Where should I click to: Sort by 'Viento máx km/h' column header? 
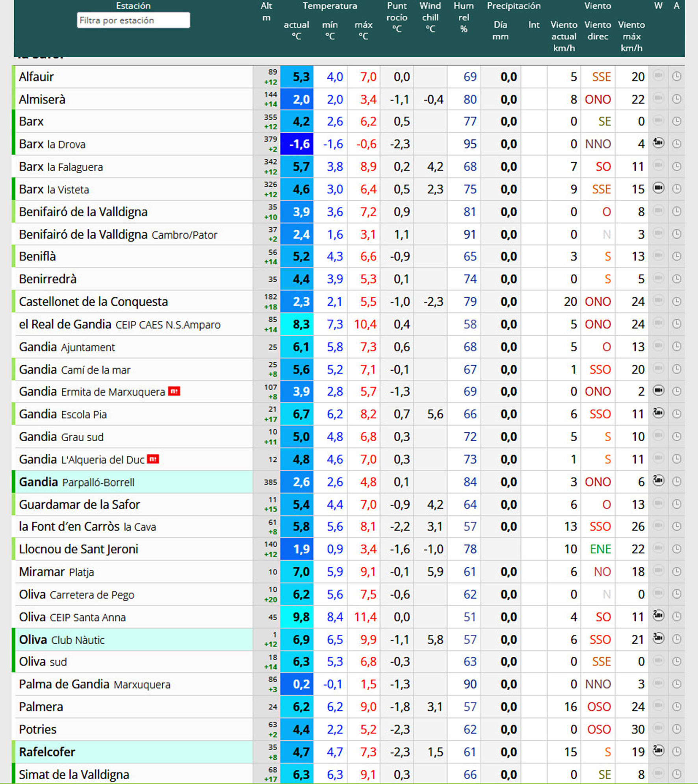point(631,36)
